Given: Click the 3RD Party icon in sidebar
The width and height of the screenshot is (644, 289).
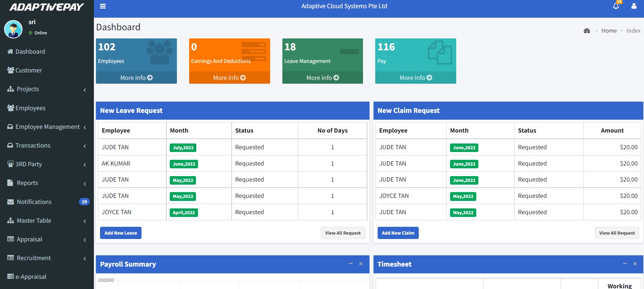Looking at the screenshot, I should (x=11, y=164).
